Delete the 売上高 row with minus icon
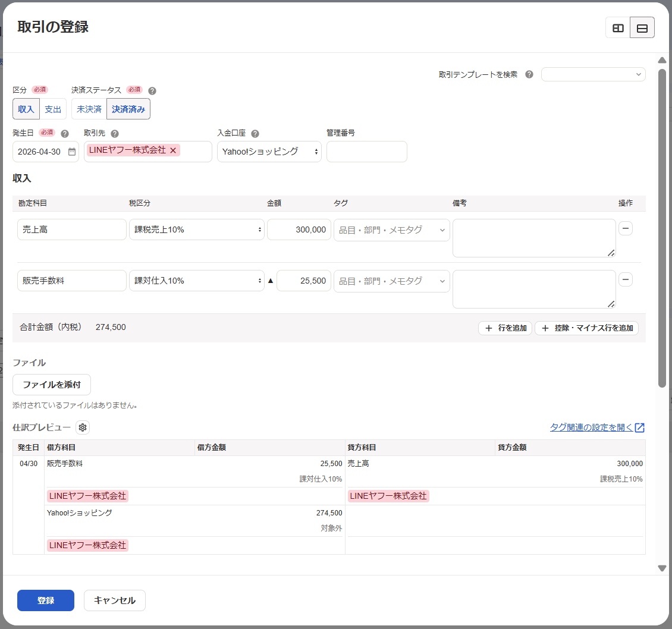Viewport: 672px width, 629px height. [x=625, y=228]
